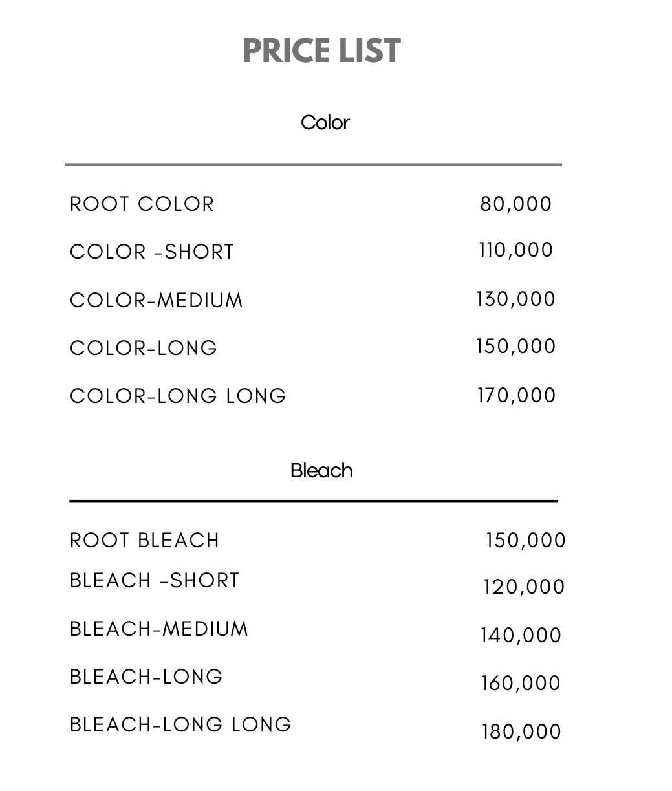The image size is (672, 791).
Task: Click the 170,000 price
Action: (x=517, y=396)
